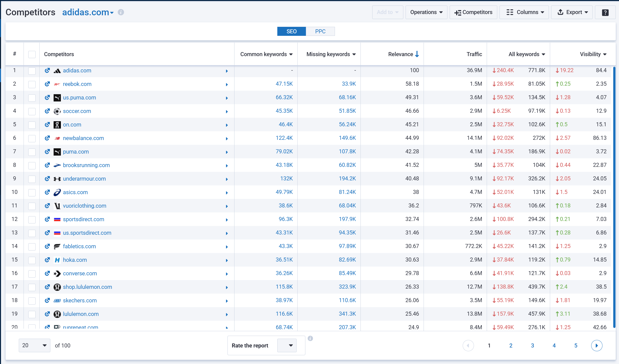This screenshot has height=364, width=619.
Task: Click info icon near Rate the report
Action: (310, 338)
